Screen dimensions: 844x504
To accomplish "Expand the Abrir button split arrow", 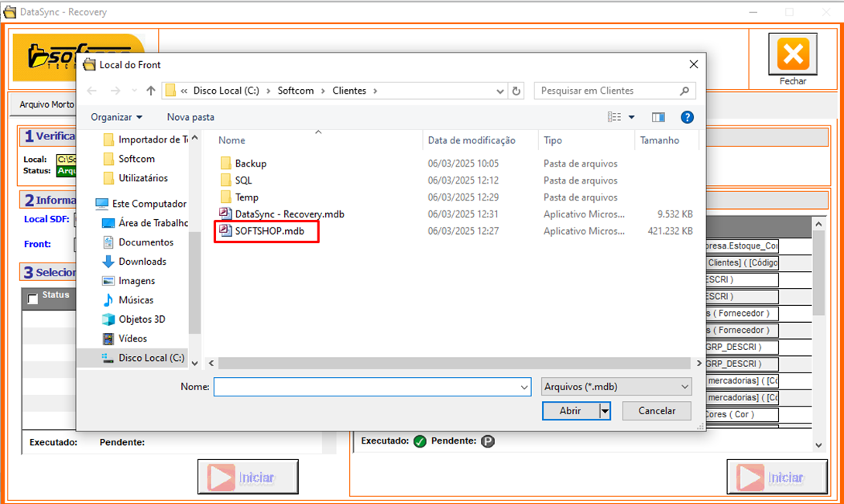I will click(x=605, y=411).
